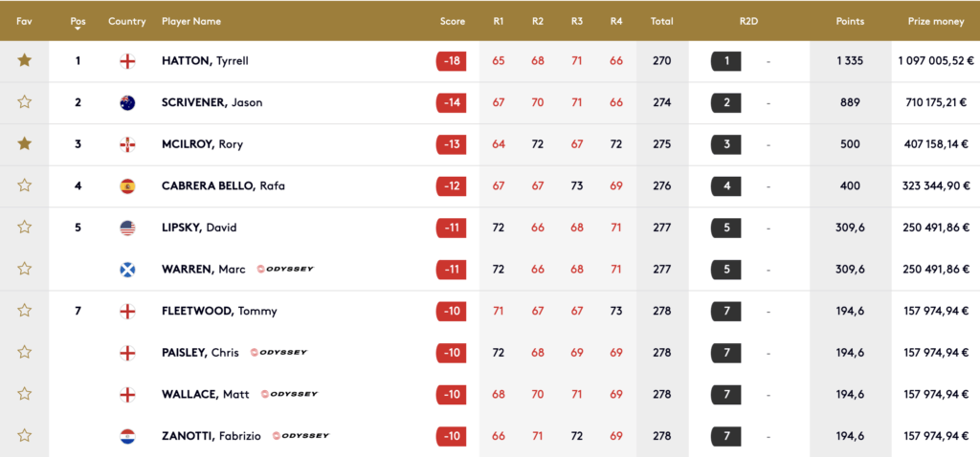
Task: Click the USA flag beside Lipsky
Action: click(x=127, y=228)
